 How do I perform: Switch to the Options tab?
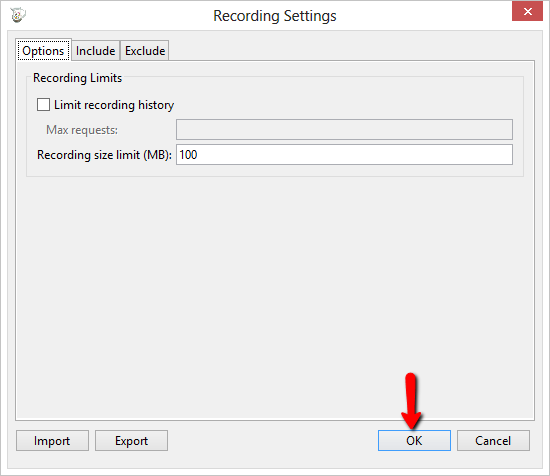[43, 51]
